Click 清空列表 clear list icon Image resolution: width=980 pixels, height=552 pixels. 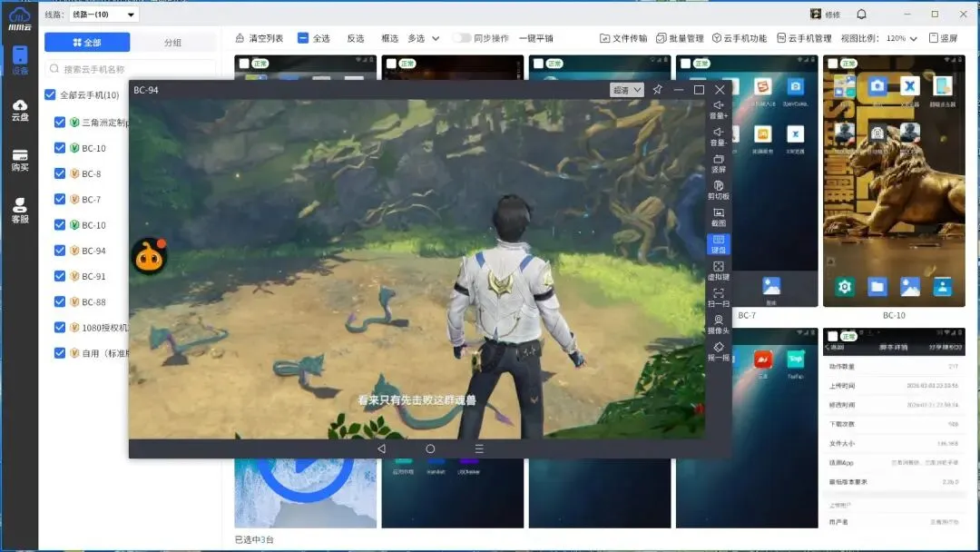tap(240, 38)
